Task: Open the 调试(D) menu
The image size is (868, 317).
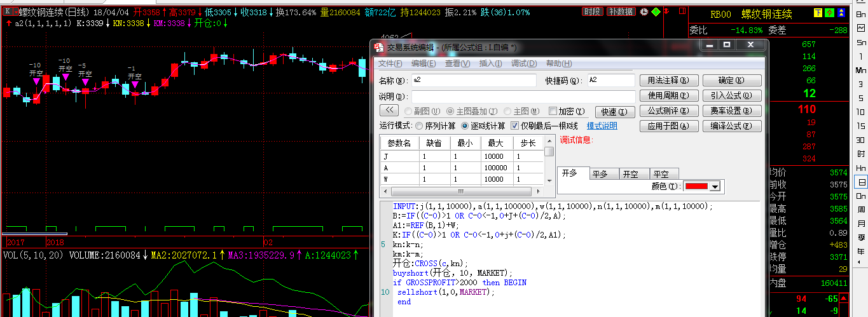Action: pyautogui.click(x=524, y=64)
